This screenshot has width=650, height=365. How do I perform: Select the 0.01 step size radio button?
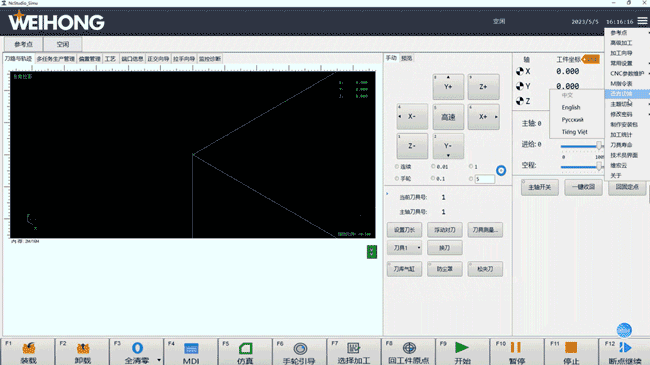coord(433,166)
